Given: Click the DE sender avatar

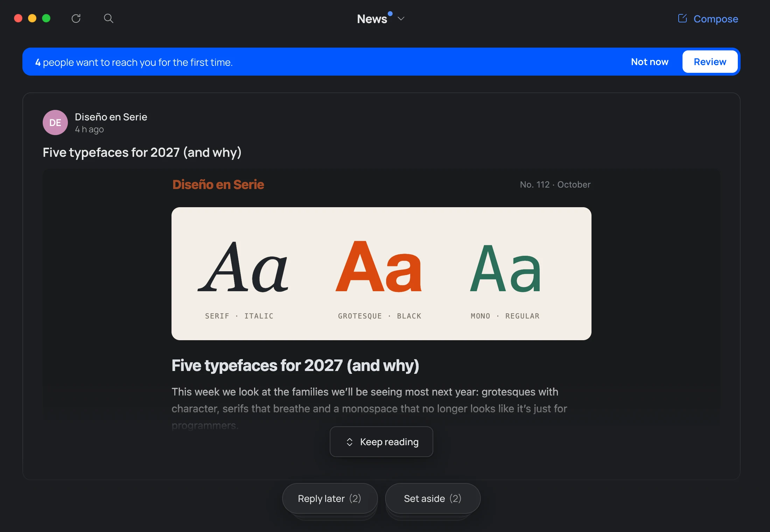Looking at the screenshot, I should 55,122.
